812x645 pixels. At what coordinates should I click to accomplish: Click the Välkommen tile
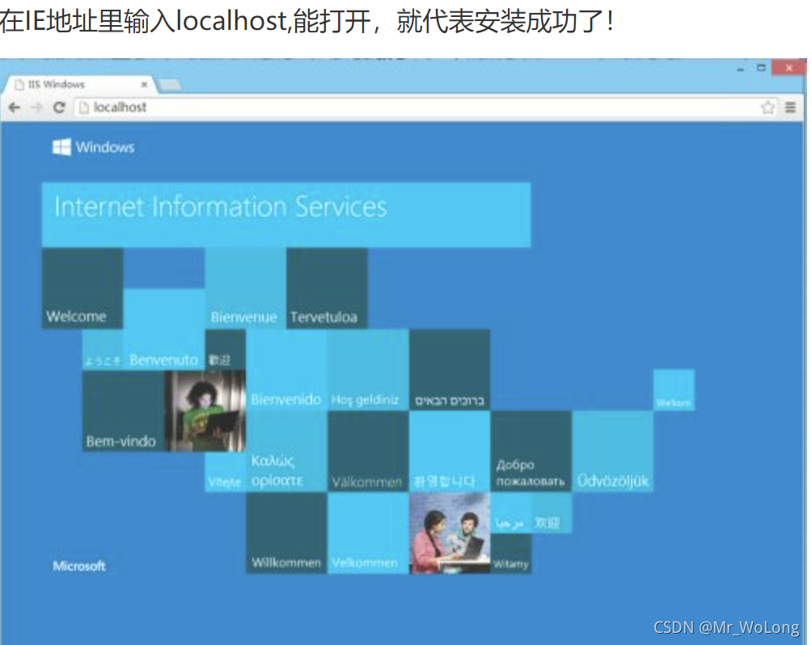[368, 452]
